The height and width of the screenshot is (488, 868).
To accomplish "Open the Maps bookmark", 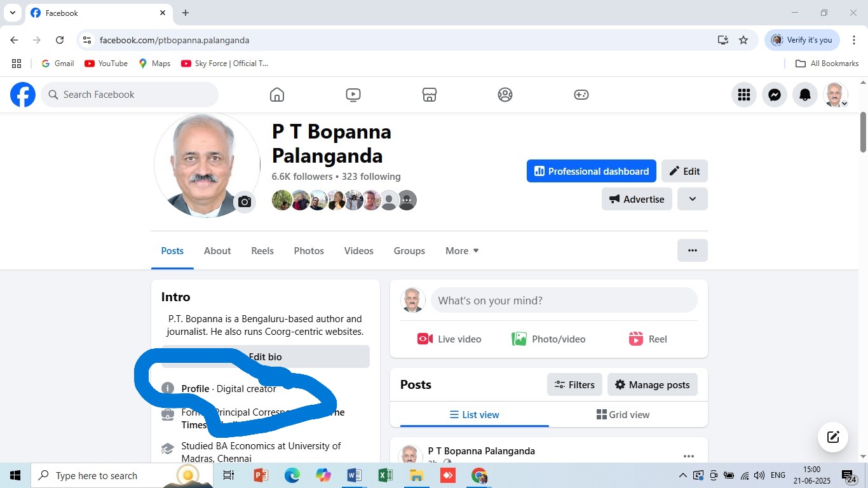I will tap(154, 64).
